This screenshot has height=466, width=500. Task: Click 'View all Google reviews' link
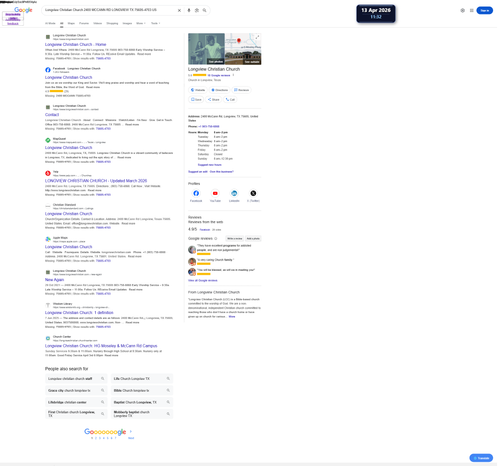(x=203, y=281)
